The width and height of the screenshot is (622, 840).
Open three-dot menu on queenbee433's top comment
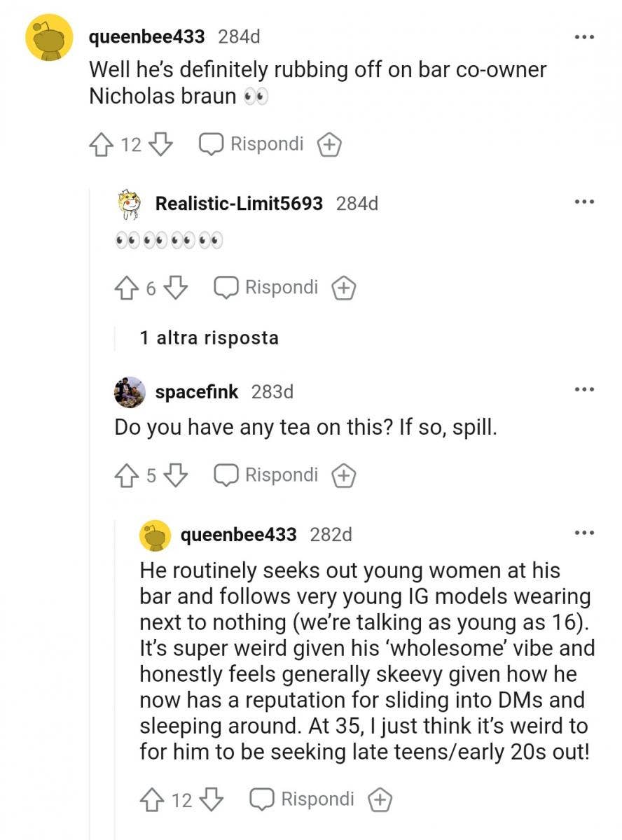583,36
